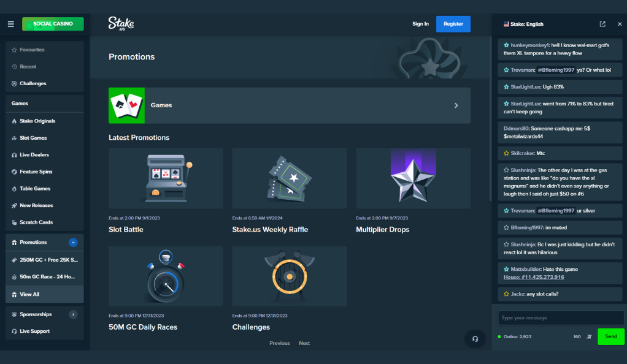Click the @Bfleming1997 mention in "ur silver" message

click(556, 211)
